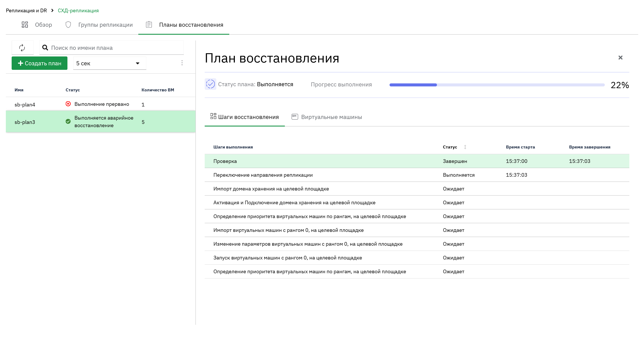Viewport: 644px width, 342px height.
Task: Go to Репликация и DR breadcrumb
Action: tap(27, 11)
